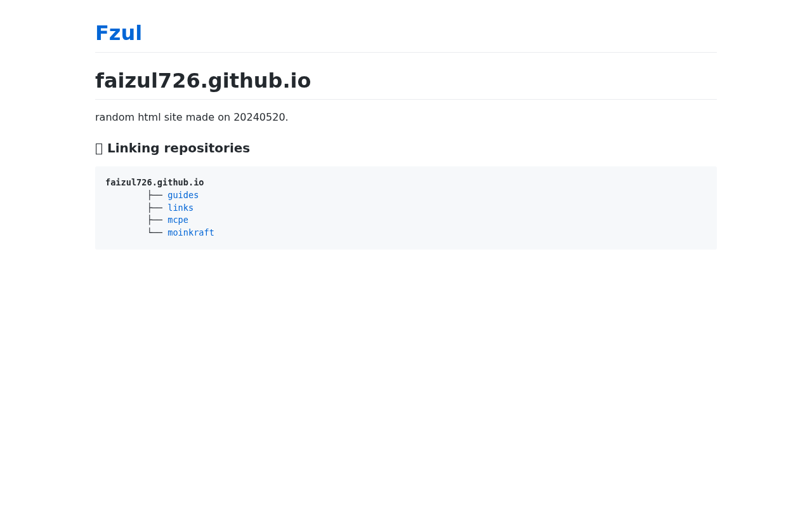Click the divider under faizul726.github.io heading

406,99
